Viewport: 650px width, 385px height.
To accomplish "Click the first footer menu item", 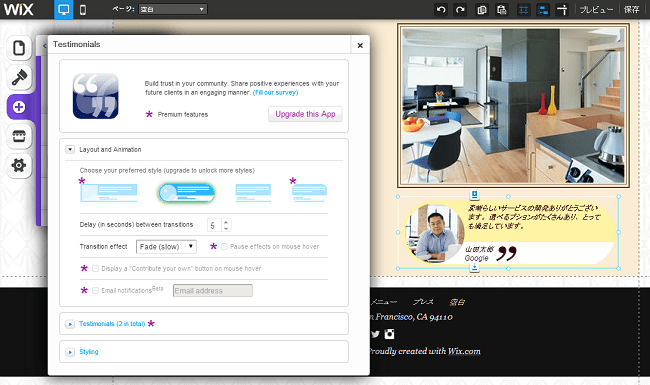I will [384, 302].
